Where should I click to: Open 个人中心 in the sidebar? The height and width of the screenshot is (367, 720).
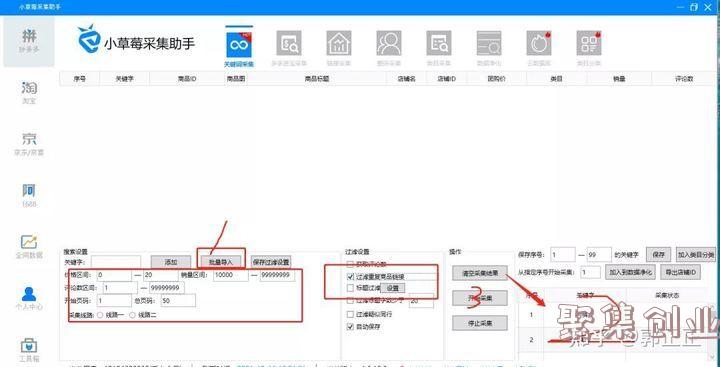(x=29, y=299)
